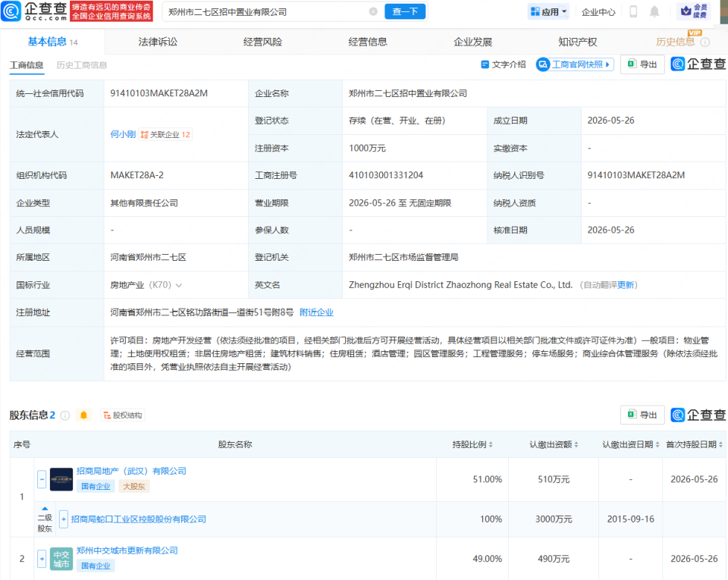Click the VIP crown membership icon
Image resolution: width=728 pixels, height=580 pixels.
pos(694,11)
